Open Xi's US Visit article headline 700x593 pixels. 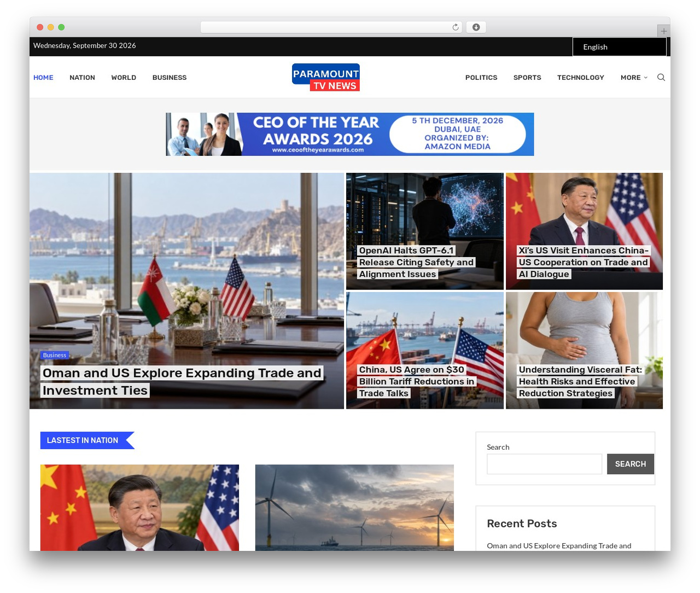[584, 262]
